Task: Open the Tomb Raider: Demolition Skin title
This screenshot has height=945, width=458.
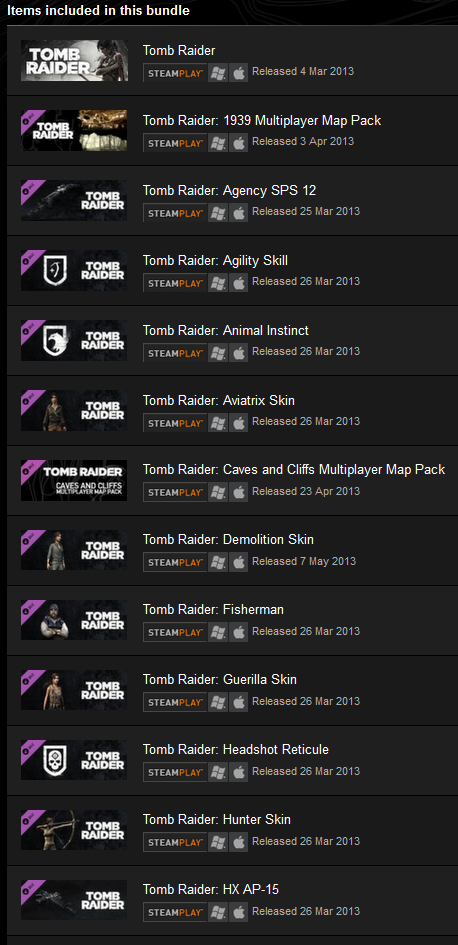Action: tap(228, 539)
